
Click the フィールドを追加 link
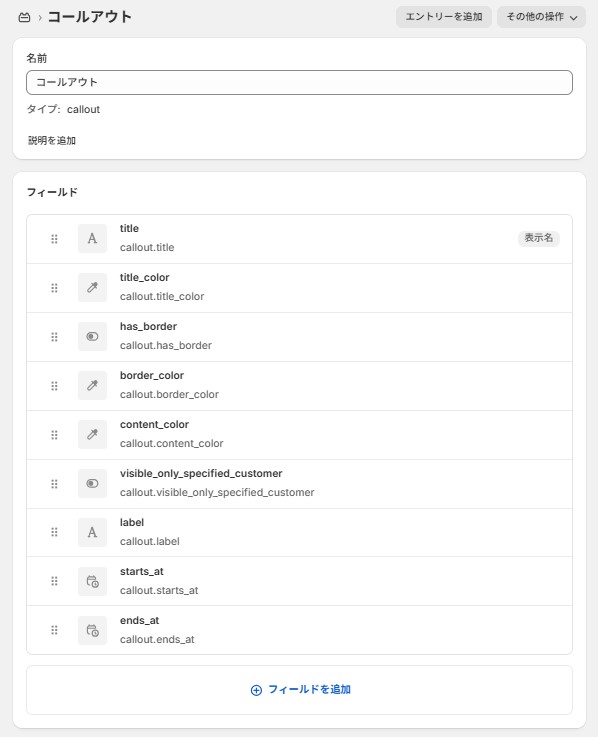[x=300, y=690]
